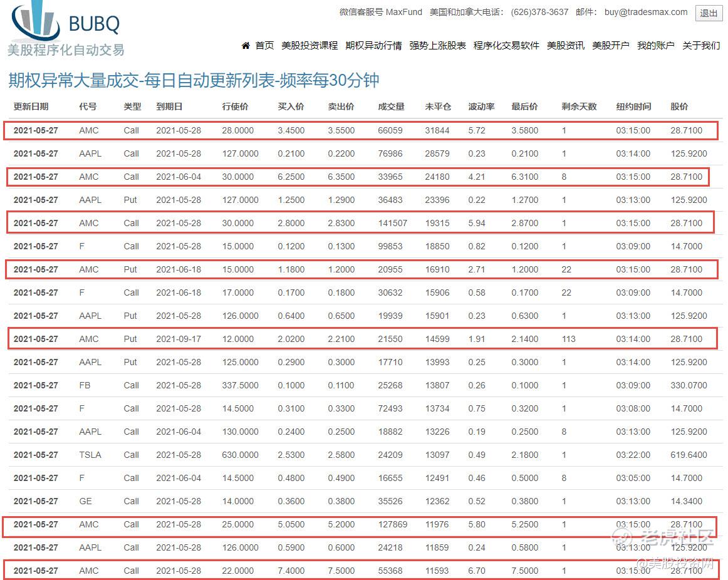Click stock price 330.0700
Image resolution: width=728 pixels, height=580 pixels.
(689, 385)
